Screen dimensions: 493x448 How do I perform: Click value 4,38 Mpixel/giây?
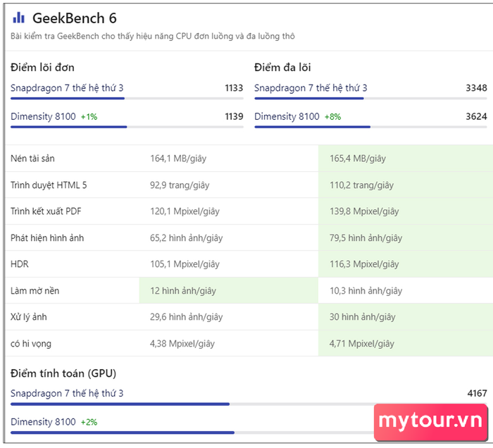[182, 344]
